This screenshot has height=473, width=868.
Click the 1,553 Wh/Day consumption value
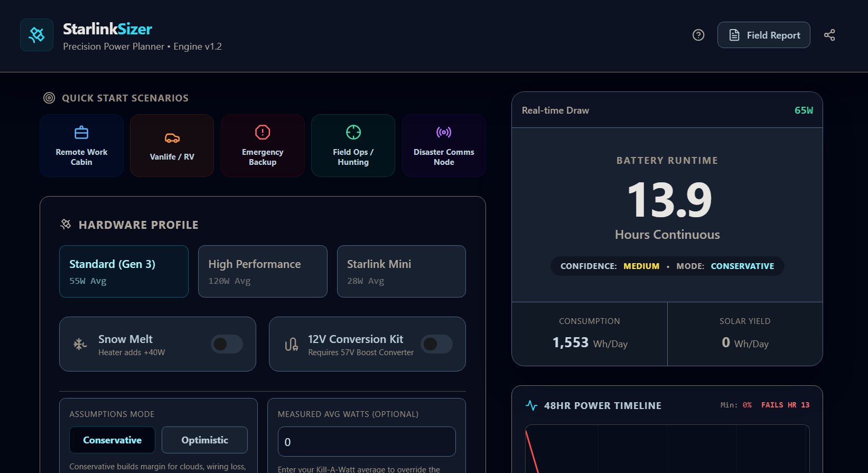590,342
